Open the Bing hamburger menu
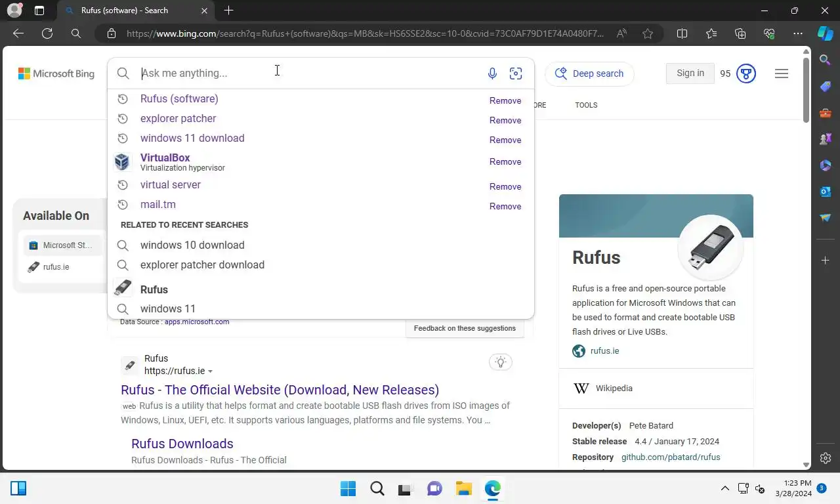The width and height of the screenshot is (840, 504). (782, 73)
